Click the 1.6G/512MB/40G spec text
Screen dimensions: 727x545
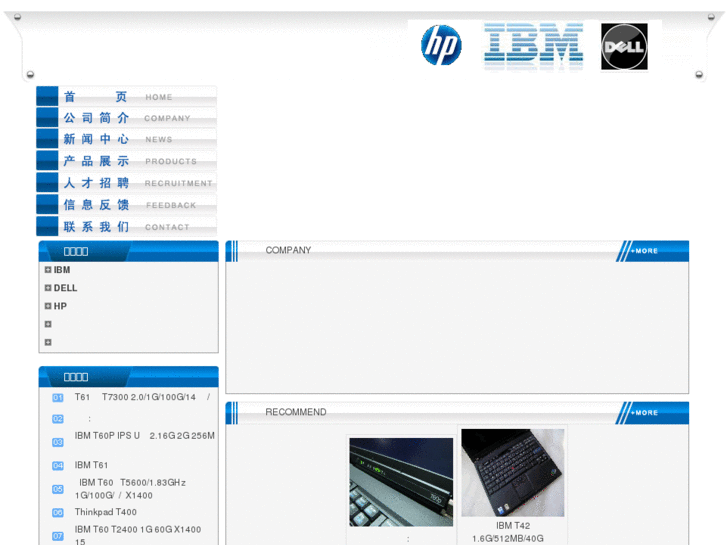point(508,539)
